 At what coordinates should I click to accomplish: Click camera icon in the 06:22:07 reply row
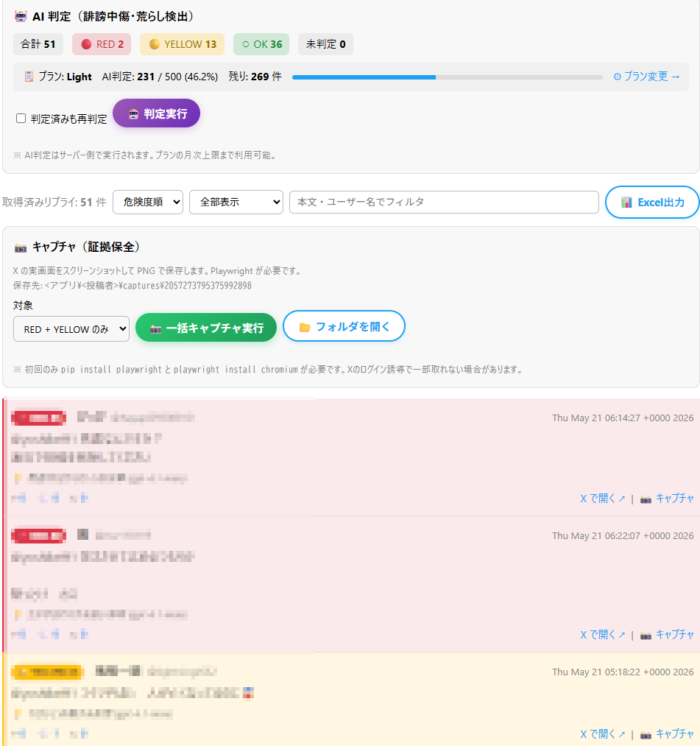(x=646, y=635)
